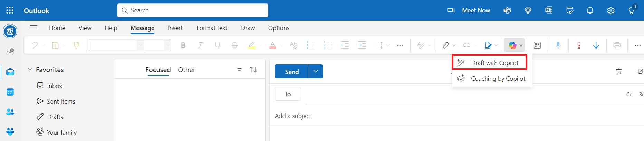Screen dimensions: 644x141
Task: Click the Send button
Action: [x=292, y=71]
